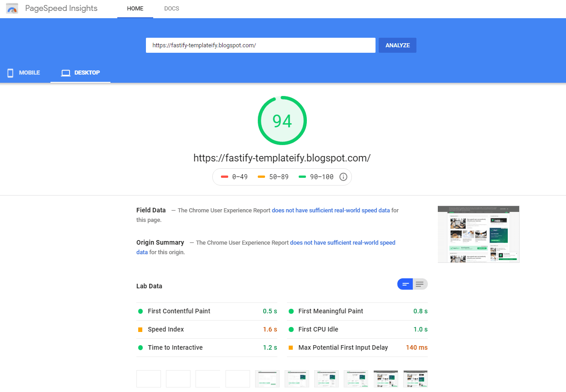Click the PageSpeed Insights logo icon

coord(12,9)
